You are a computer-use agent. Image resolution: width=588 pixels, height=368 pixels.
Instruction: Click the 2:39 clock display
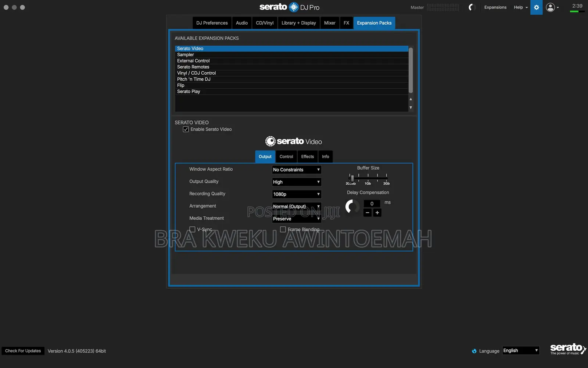tap(577, 6)
